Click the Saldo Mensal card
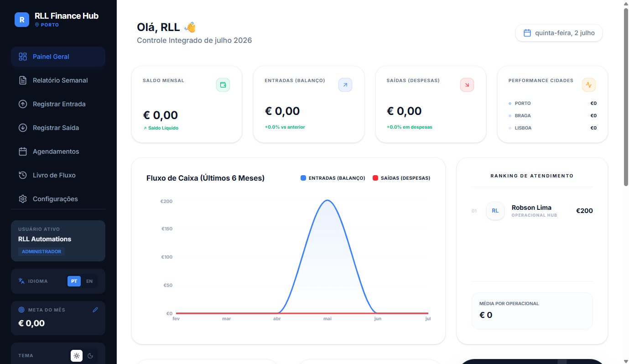Screen dimensions: 629x364 (187, 104)
